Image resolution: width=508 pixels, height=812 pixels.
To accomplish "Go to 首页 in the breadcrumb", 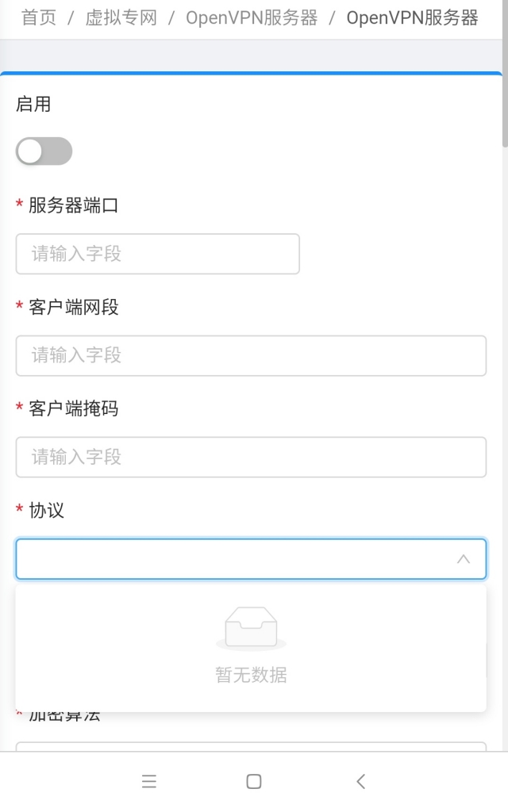I will pyautogui.click(x=39, y=17).
